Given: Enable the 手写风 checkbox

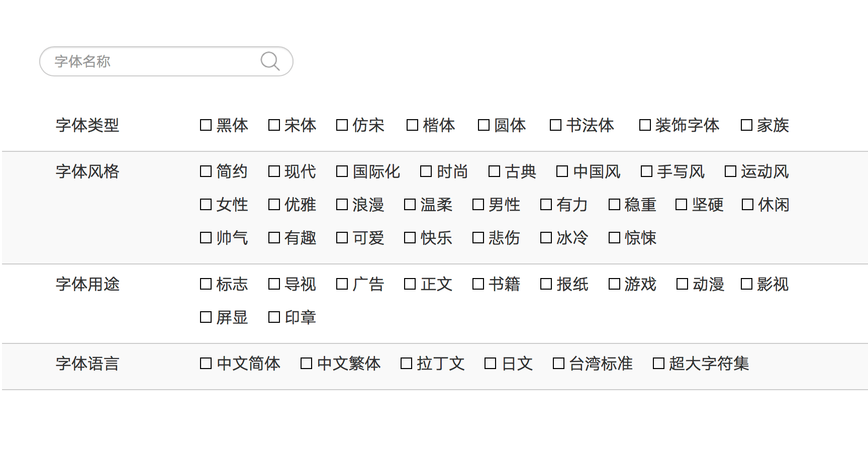Looking at the screenshot, I should click(x=646, y=171).
